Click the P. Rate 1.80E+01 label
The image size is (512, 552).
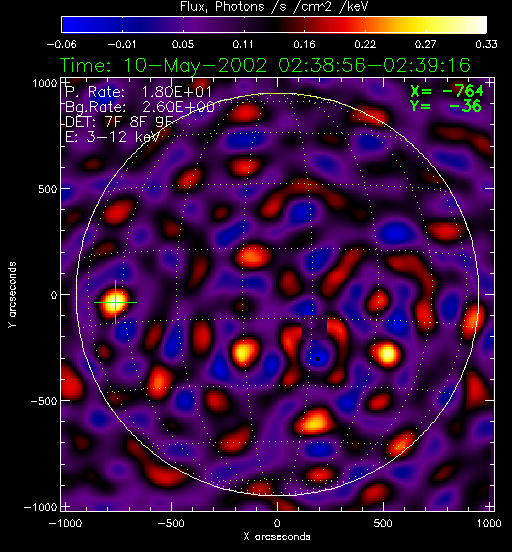(139, 92)
